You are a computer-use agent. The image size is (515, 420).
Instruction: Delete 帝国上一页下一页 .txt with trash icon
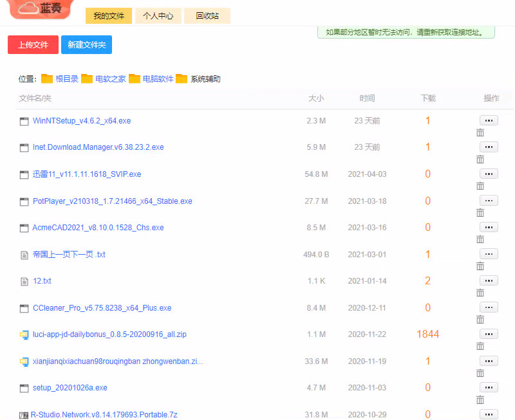(x=480, y=266)
